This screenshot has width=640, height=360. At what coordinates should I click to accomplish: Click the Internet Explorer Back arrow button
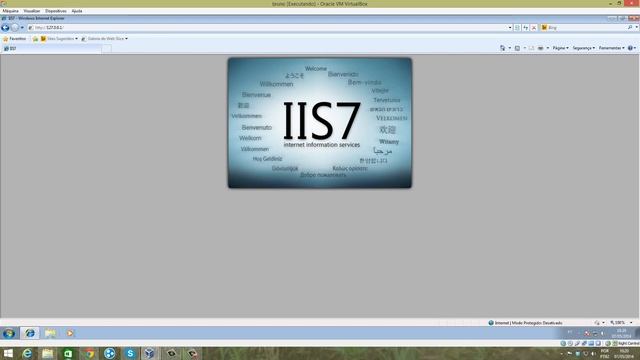[5, 27]
